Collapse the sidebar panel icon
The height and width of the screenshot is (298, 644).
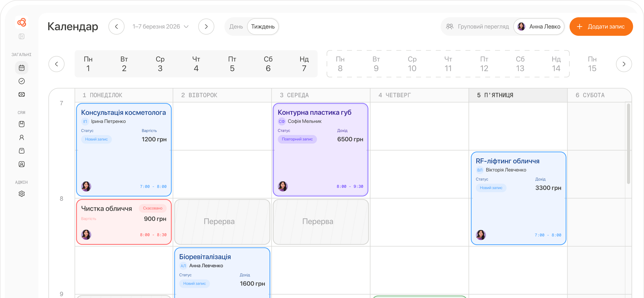[22, 36]
